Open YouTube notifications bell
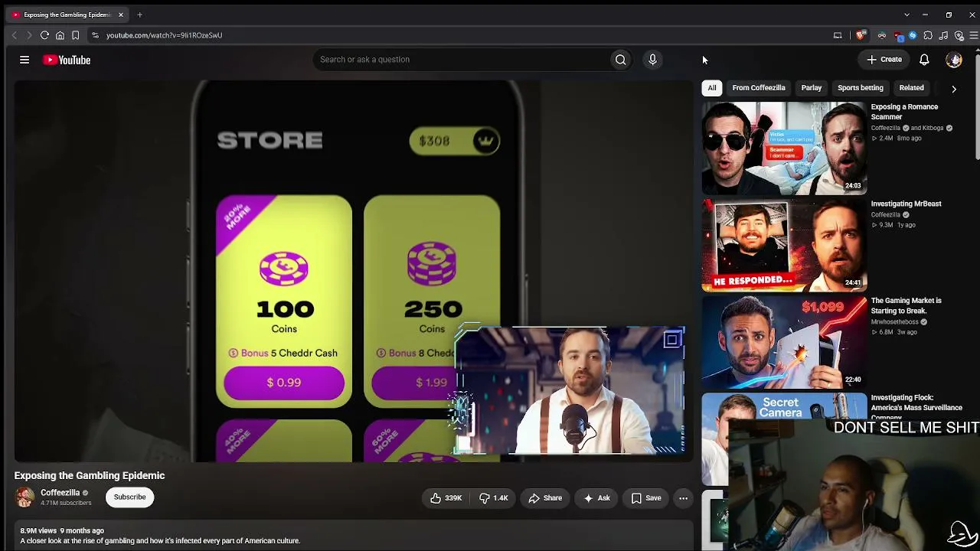The image size is (980, 551). pos(924,60)
